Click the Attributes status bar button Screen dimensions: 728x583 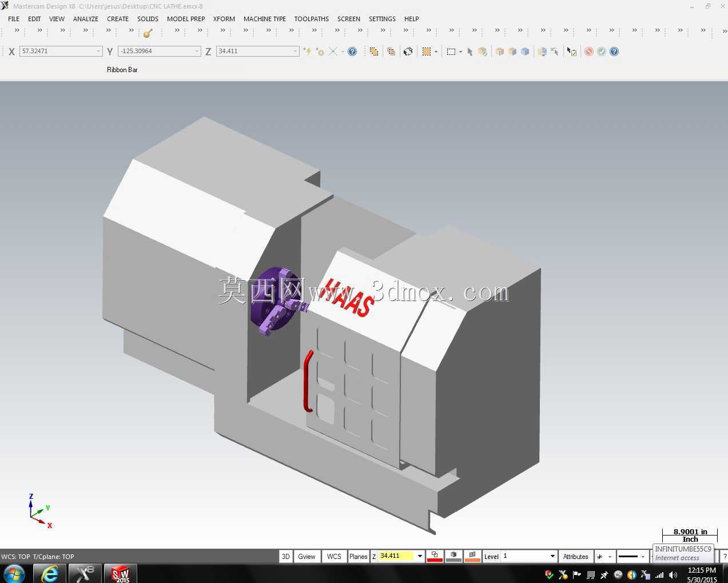(x=575, y=556)
